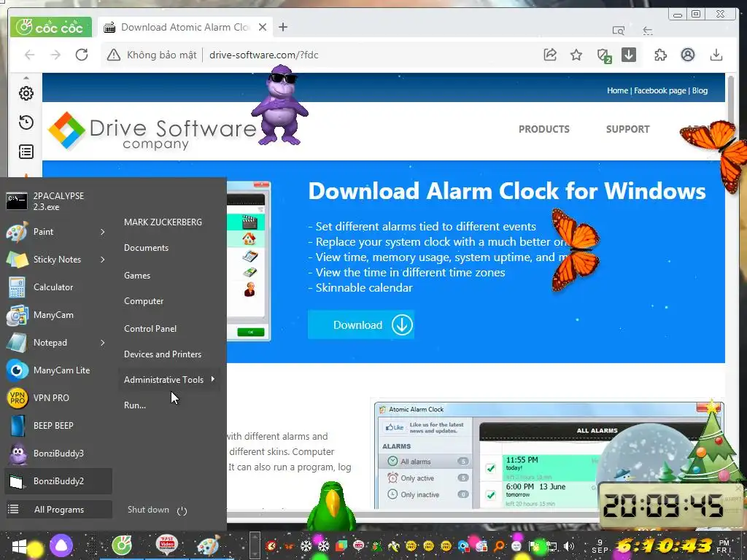Launch BonziBuddy3 from the Start menu
The image size is (747, 560).
pos(58,454)
